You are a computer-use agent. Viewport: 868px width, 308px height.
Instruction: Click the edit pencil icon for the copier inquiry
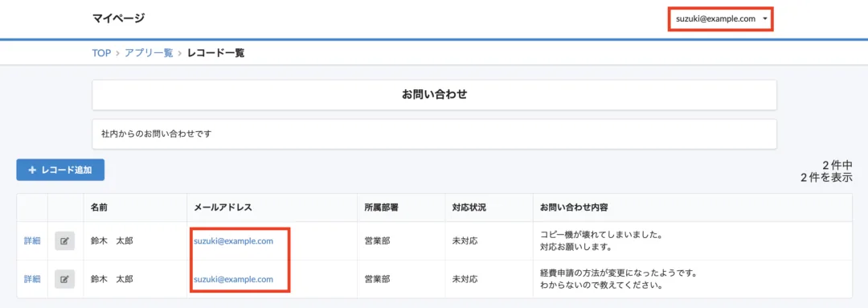(x=65, y=241)
